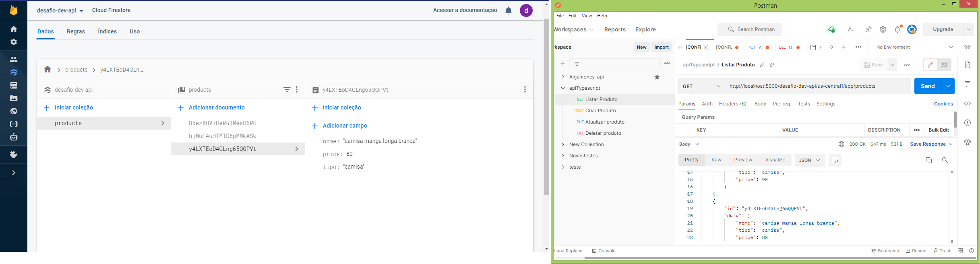Open JSON response format dropdown

pyautogui.click(x=810, y=160)
